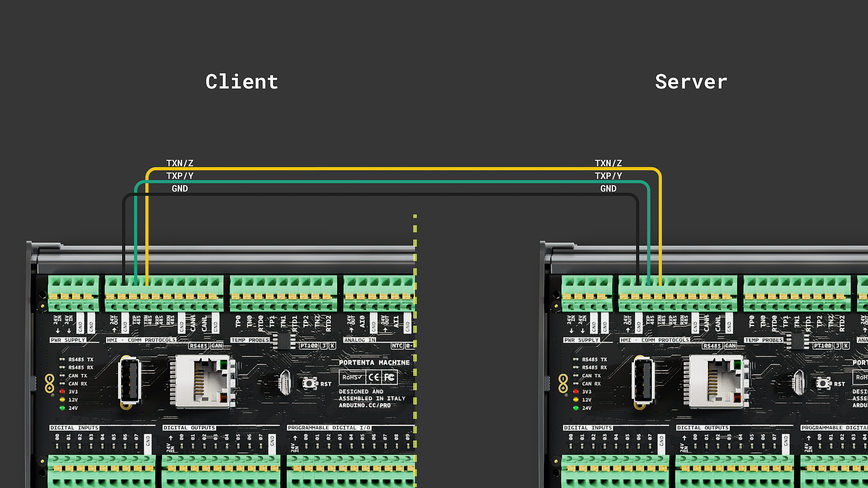This screenshot has height=488, width=868.
Task: Toggle the RS485 TX LED on the Client board
Action: tap(62, 359)
